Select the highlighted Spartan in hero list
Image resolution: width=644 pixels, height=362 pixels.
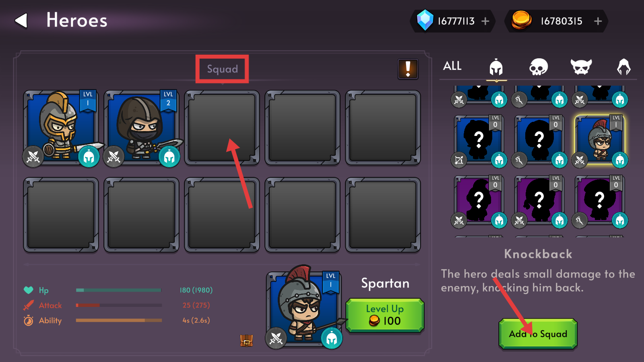click(x=599, y=140)
